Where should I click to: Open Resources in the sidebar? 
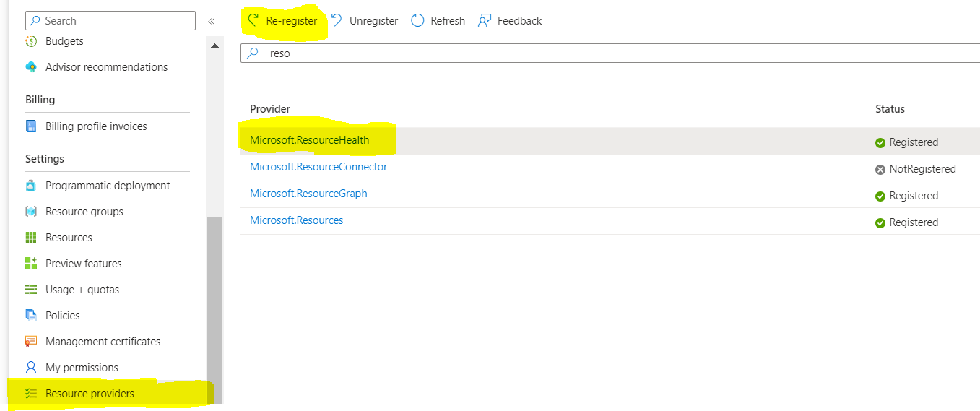click(x=69, y=238)
